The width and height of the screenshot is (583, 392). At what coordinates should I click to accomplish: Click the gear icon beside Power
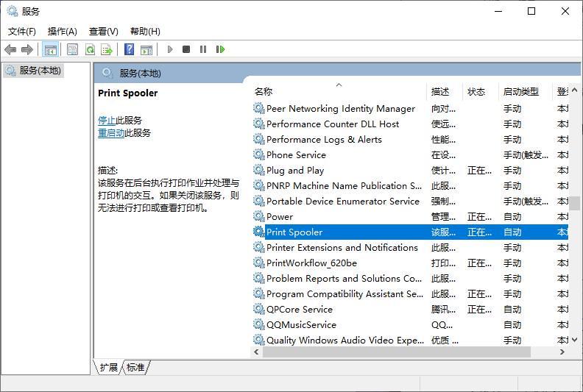tap(259, 216)
